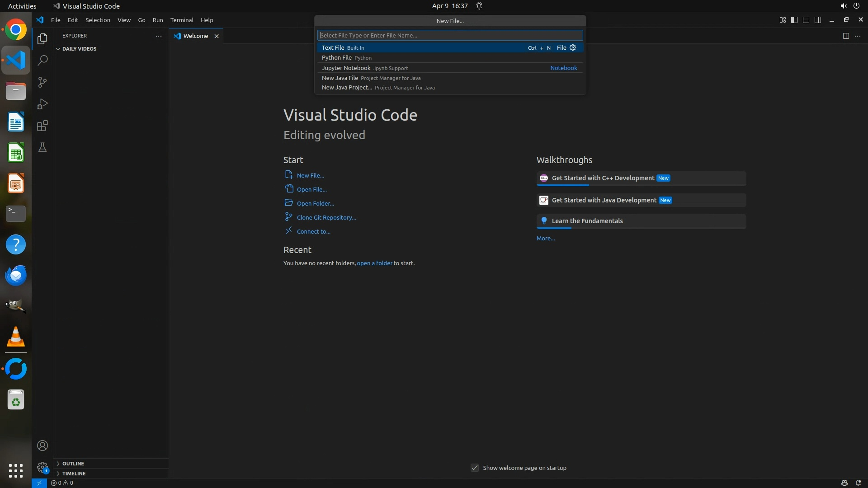Image resolution: width=868 pixels, height=488 pixels.
Task: Toggle the primary side bar layout button
Action: click(794, 20)
